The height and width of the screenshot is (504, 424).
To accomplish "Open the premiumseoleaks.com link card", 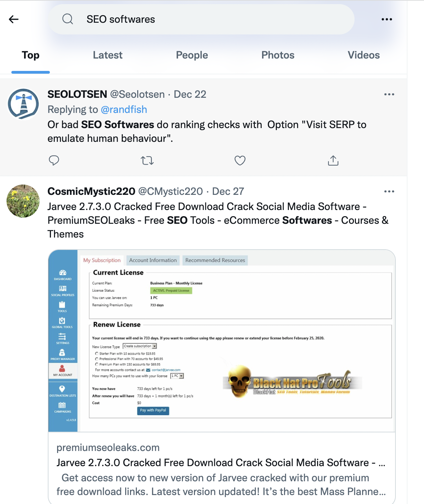I will point(222,468).
